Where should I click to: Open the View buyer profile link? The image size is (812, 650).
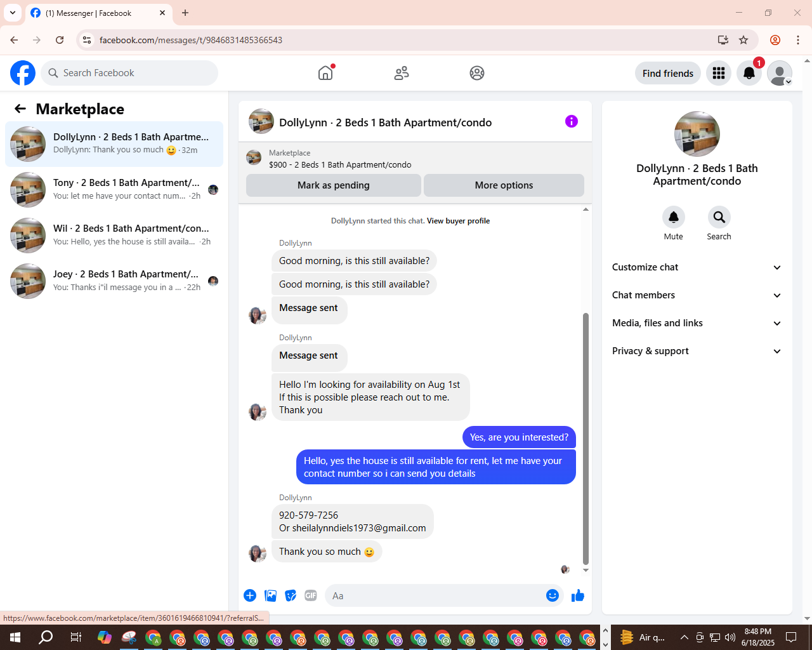click(x=458, y=221)
